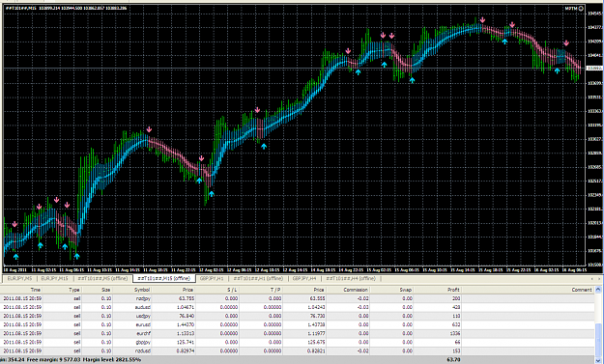The height and width of the screenshot is (364, 604).
Task: Click open price 0.82974 in nzdusd row
Action: (185, 350)
